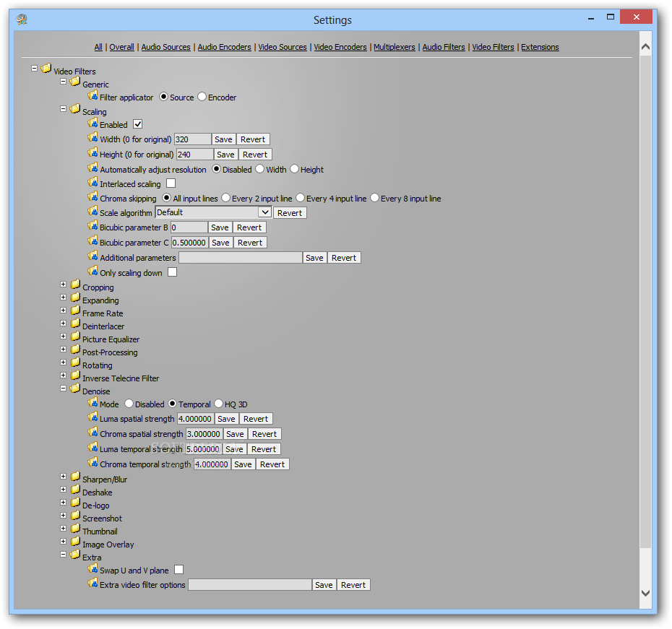Collapse the Video Filters root node

[x=34, y=68]
